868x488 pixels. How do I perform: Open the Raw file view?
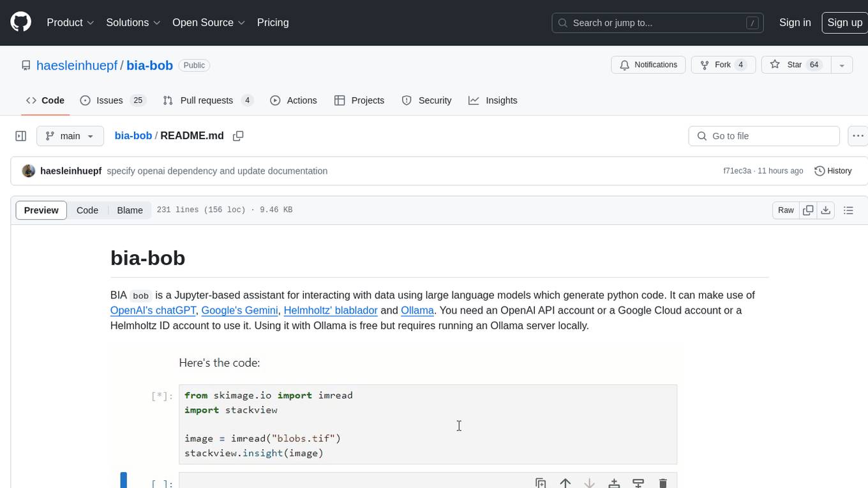click(x=786, y=210)
